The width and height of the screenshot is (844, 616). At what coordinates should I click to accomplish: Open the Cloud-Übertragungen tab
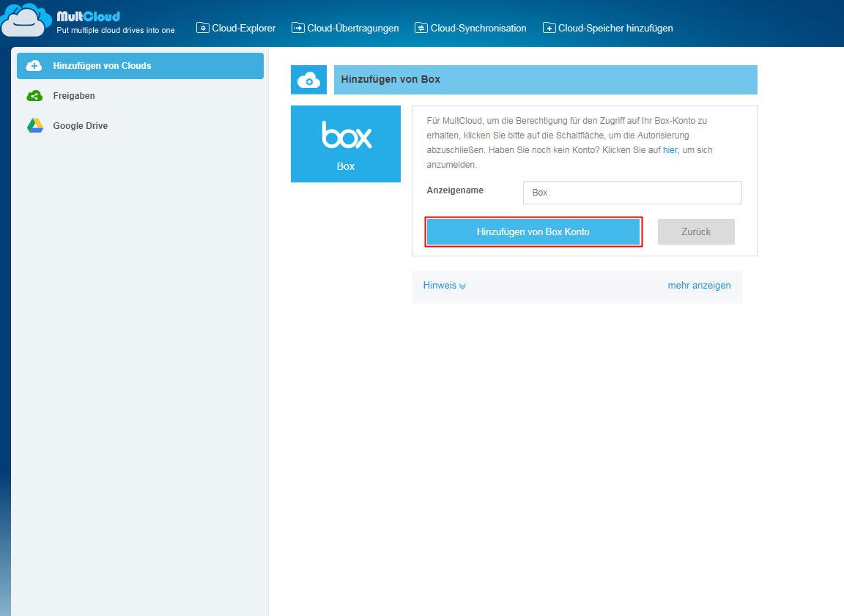[x=345, y=28]
